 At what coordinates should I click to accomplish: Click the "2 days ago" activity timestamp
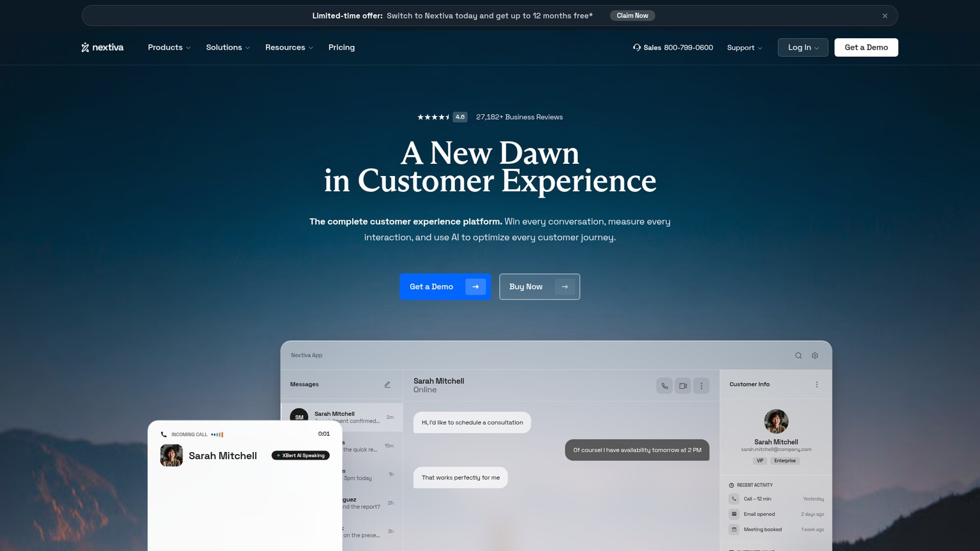point(812,514)
